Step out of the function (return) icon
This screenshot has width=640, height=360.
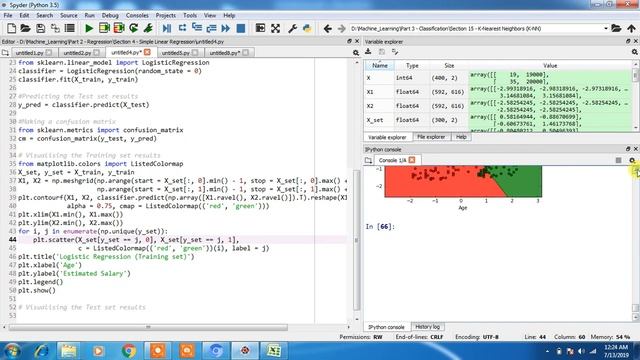[211, 28]
